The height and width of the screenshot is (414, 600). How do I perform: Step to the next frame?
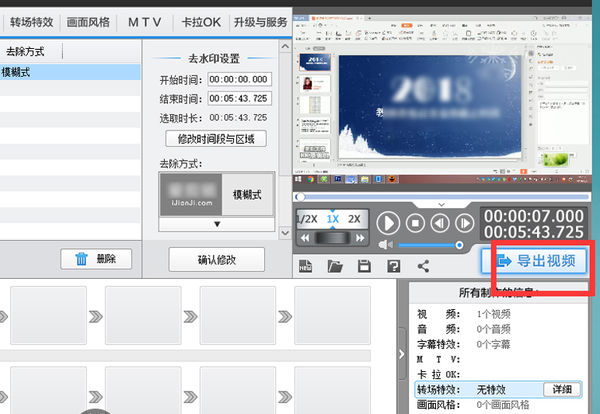tap(465, 223)
